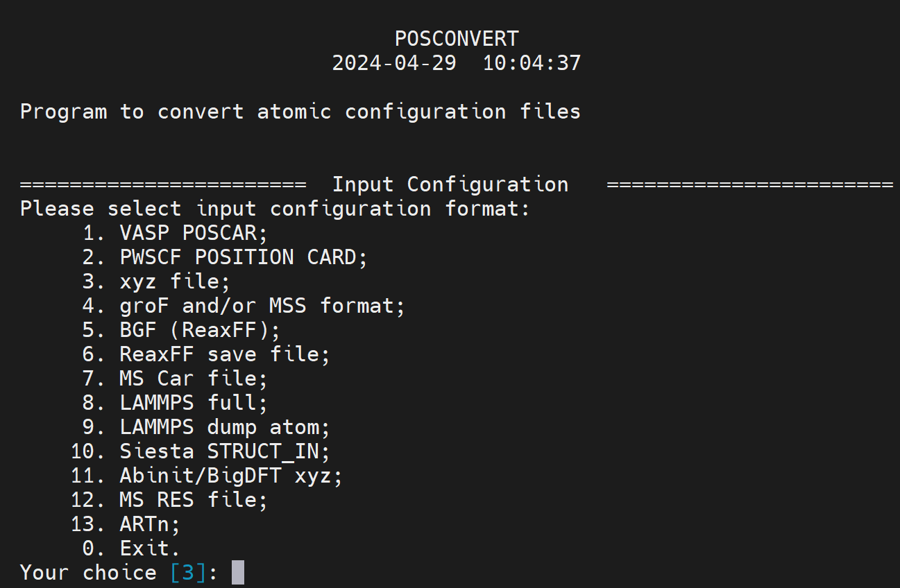900x588 pixels.
Task: Click 'Program to convert atomic configuration files' line
Action: (x=300, y=112)
